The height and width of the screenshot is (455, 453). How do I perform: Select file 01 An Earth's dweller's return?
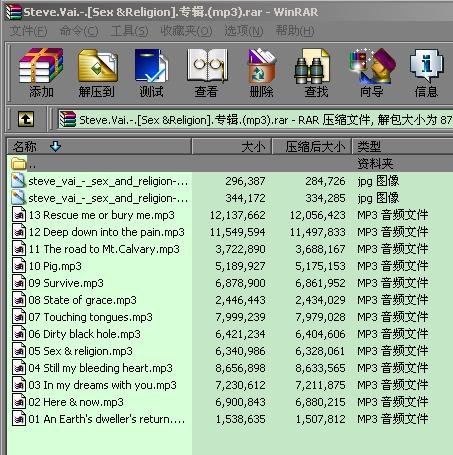107,419
